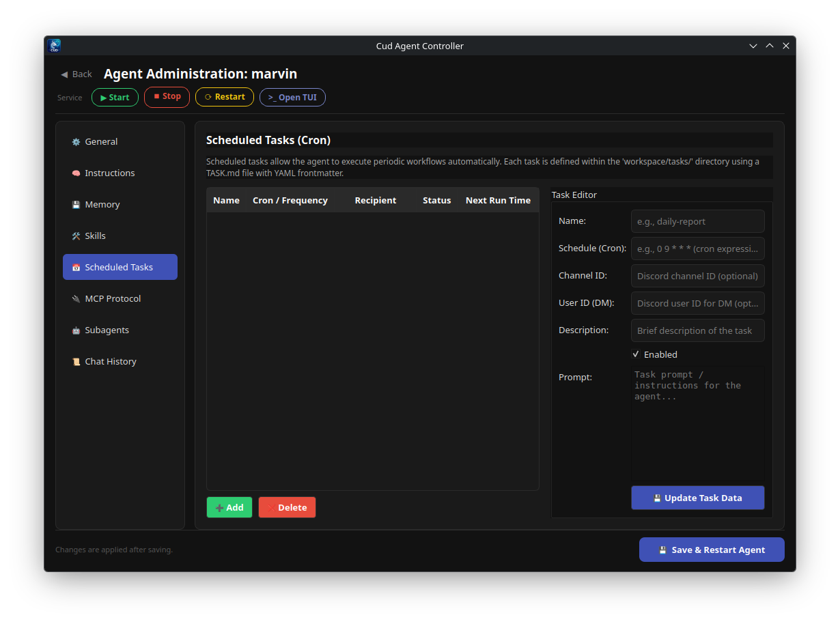Maximize the Cud Agent Controller window
This screenshot has width=840, height=624.
point(770,46)
